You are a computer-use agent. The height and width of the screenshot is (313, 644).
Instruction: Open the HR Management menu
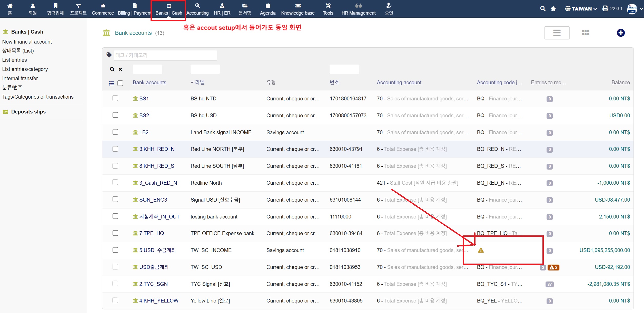click(358, 9)
